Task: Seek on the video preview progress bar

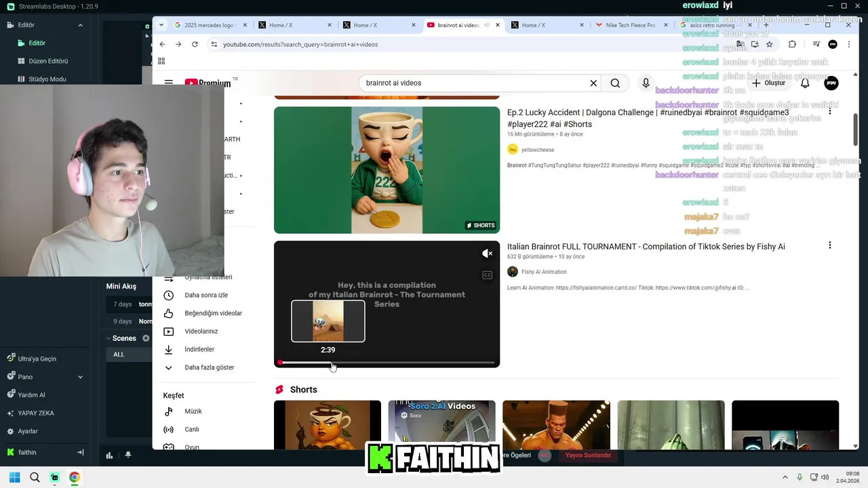Action: (387, 363)
